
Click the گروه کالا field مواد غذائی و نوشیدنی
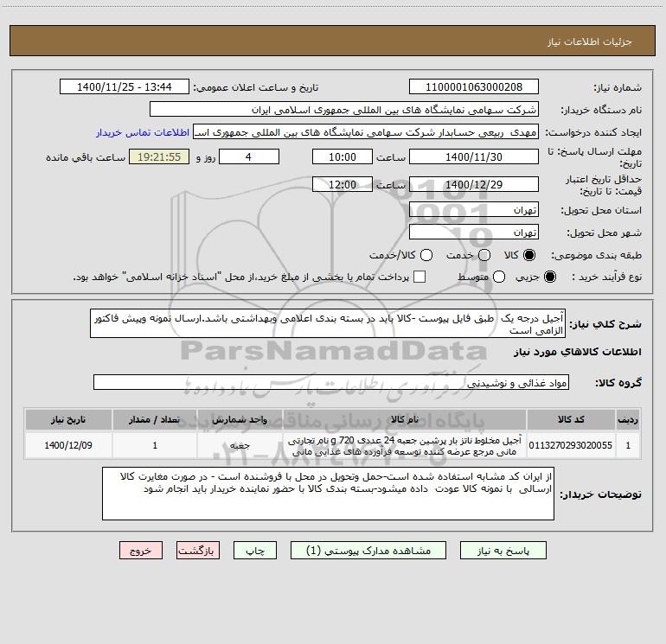(x=331, y=382)
